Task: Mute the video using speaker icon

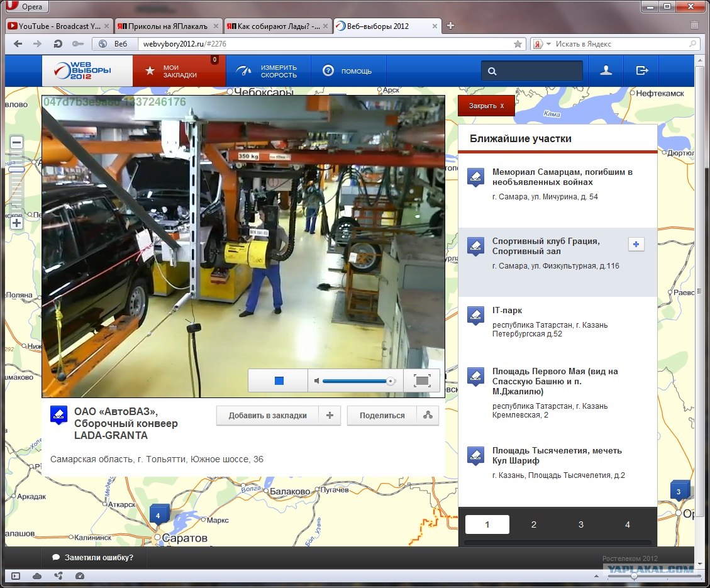Action: click(x=317, y=381)
